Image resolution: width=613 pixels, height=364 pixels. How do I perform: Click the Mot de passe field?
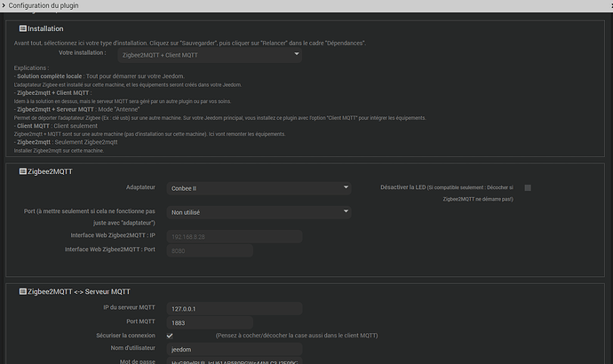tap(235, 361)
